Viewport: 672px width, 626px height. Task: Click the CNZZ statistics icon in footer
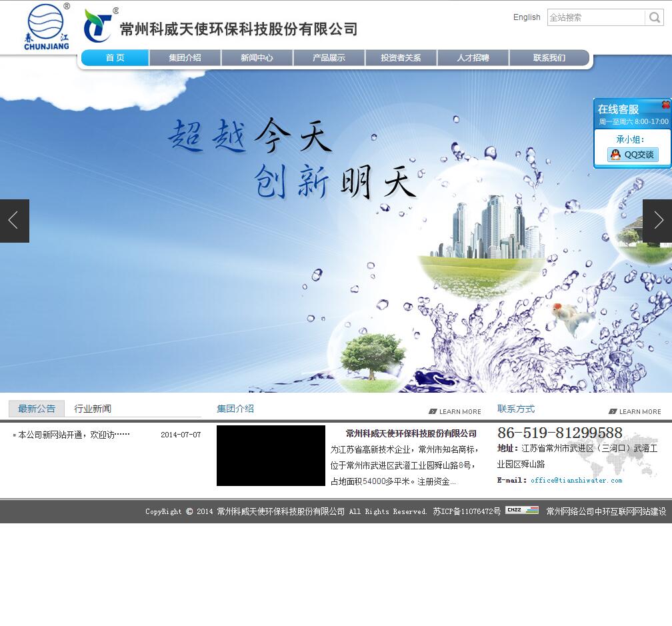[522, 510]
